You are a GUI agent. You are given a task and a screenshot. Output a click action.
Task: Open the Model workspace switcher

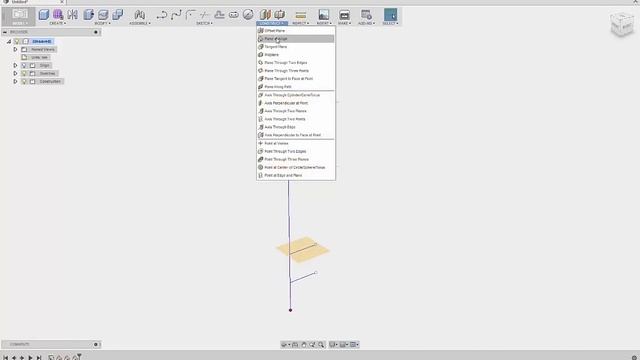point(19,17)
